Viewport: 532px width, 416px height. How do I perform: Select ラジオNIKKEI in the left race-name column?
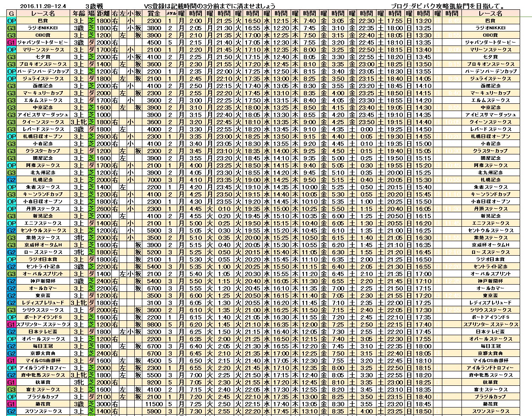43,28
